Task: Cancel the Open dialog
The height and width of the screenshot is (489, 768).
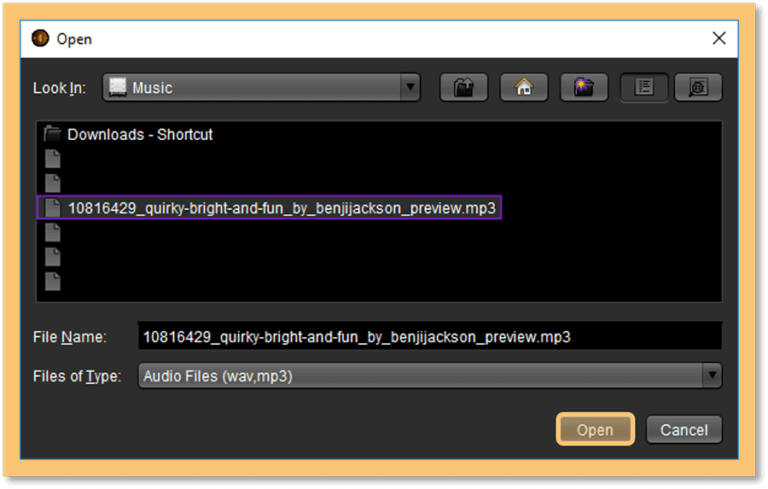Action: (684, 430)
